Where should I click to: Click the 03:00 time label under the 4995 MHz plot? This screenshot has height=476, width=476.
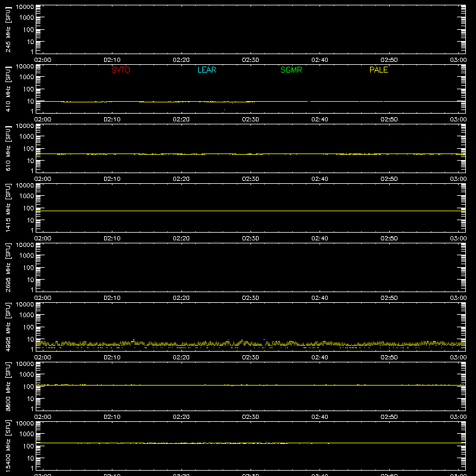click(x=458, y=358)
